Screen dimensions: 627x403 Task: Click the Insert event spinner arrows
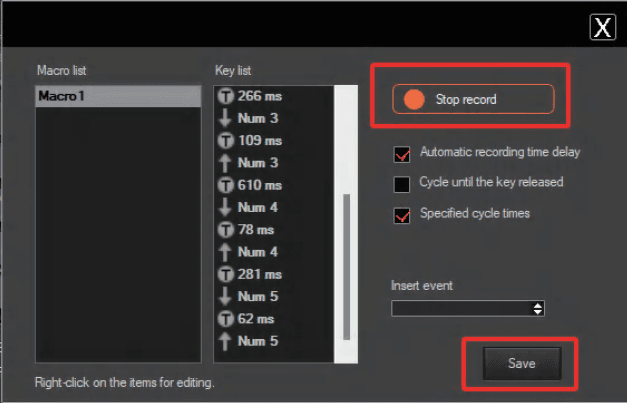(x=538, y=308)
